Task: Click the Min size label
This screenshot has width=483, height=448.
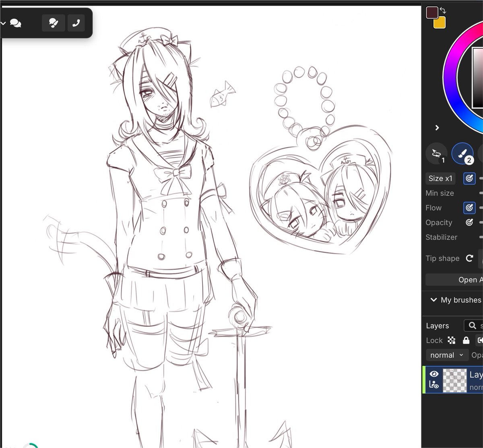Action: pyautogui.click(x=440, y=193)
